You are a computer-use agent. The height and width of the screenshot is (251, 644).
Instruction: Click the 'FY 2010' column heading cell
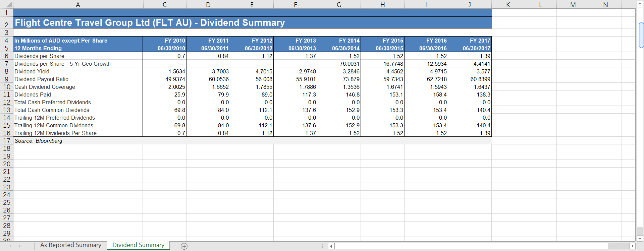pyautogui.click(x=165, y=41)
